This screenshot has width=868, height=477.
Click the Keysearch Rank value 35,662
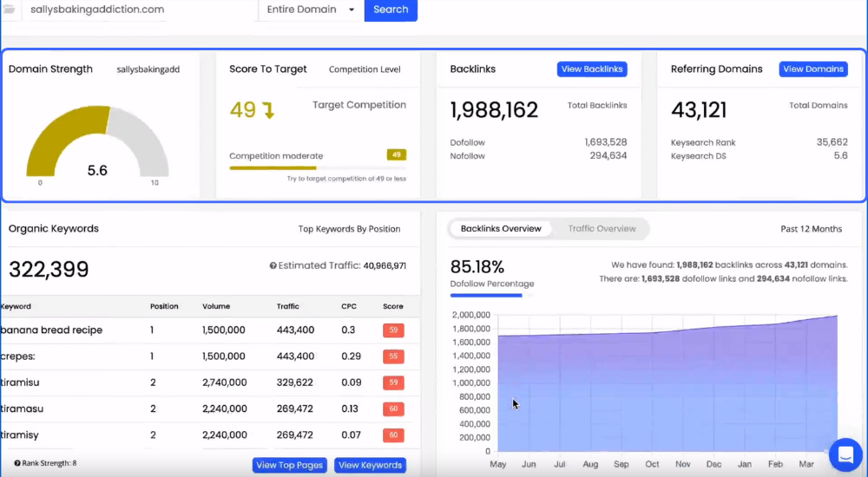click(x=832, y=142)
